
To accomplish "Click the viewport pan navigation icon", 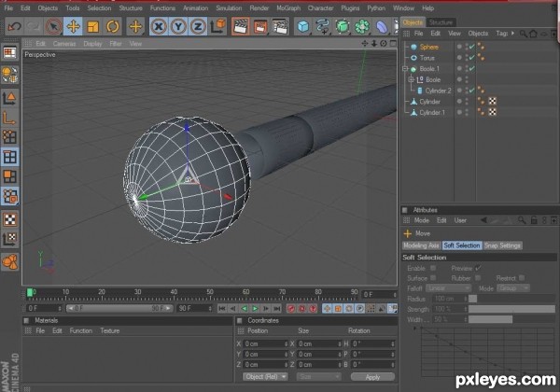I will [365, 44].
